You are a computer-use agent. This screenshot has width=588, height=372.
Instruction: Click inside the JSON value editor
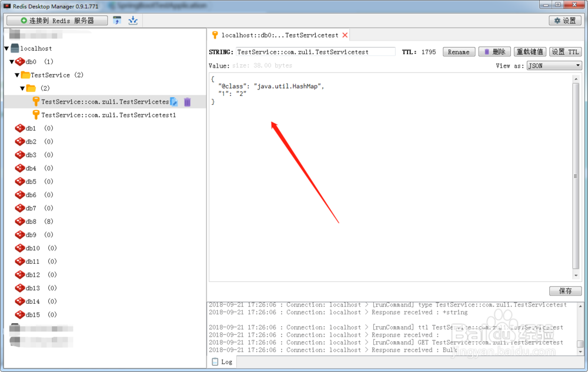pos(390,177)
